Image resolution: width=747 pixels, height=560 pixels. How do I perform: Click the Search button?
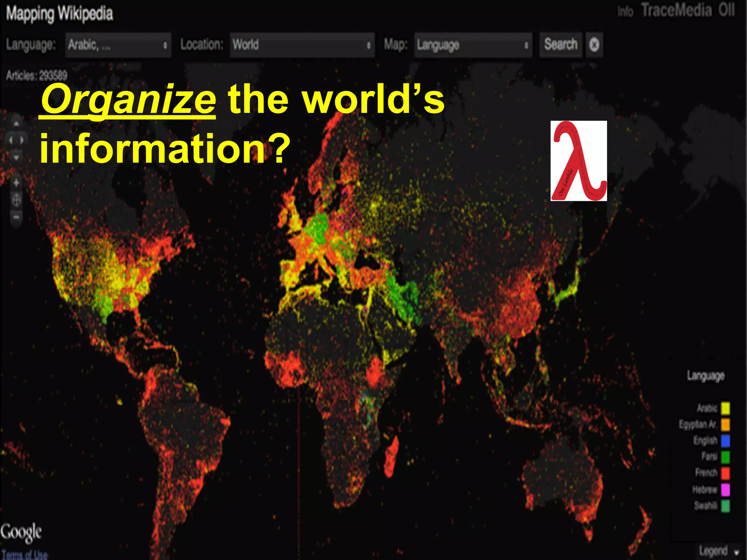561,44
